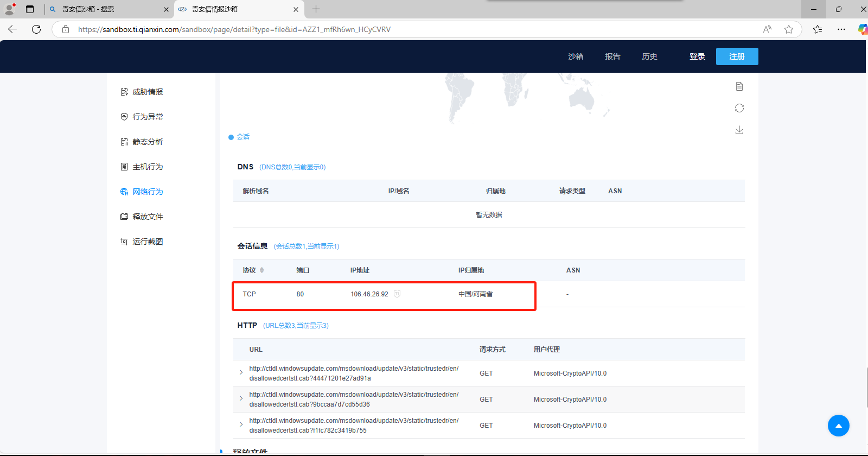Expand the f1fc782c3419b755 URL row
868x456 pixels.
[x=241, y=425]
